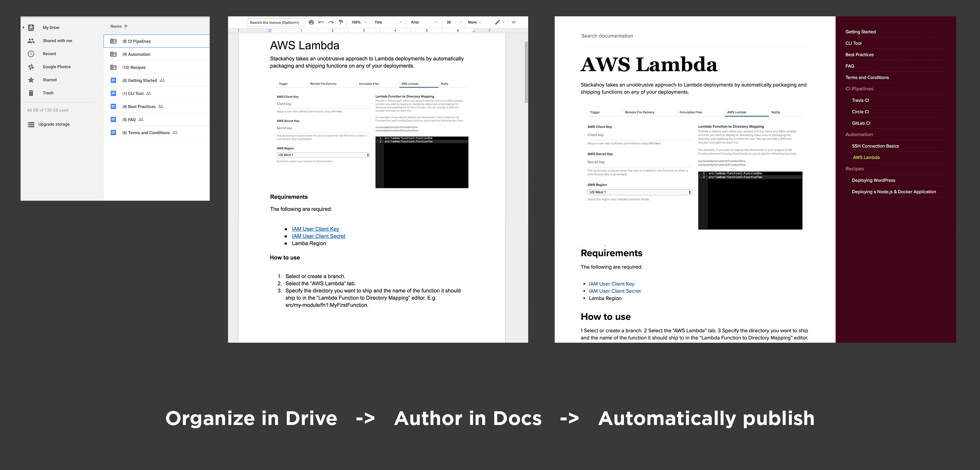
Task: Open Getting Started in the site sidebar
Action: click(860, 32)
